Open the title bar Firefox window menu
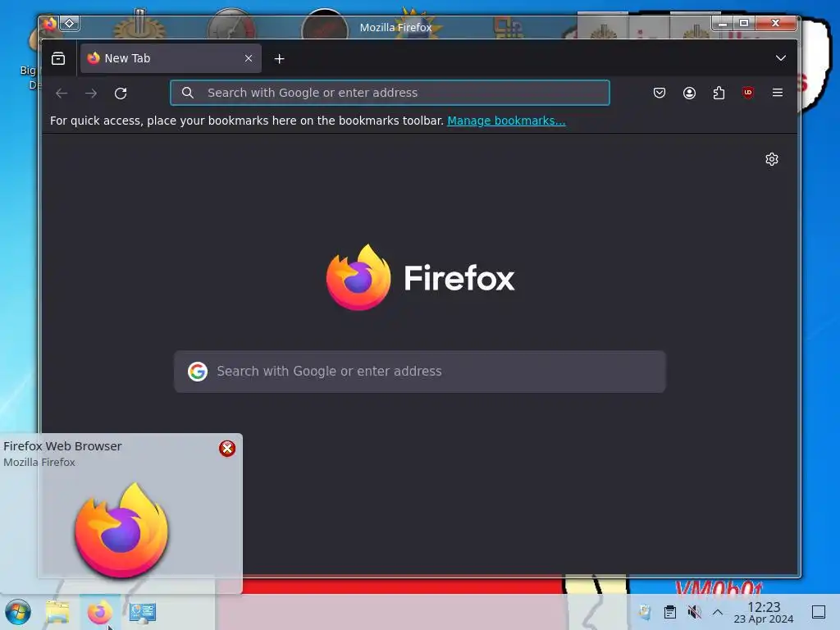Viewport: 840px width, 630px height. click(49, 23)
